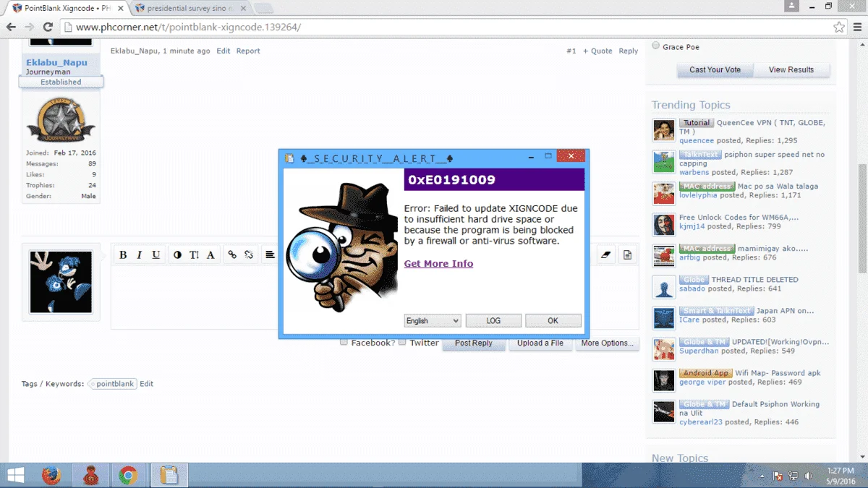Click kjmj14 Anonymous mask avatar
The height and width of the screenshot is (488, 868).
pyautogui.click(x=664, y=224)
